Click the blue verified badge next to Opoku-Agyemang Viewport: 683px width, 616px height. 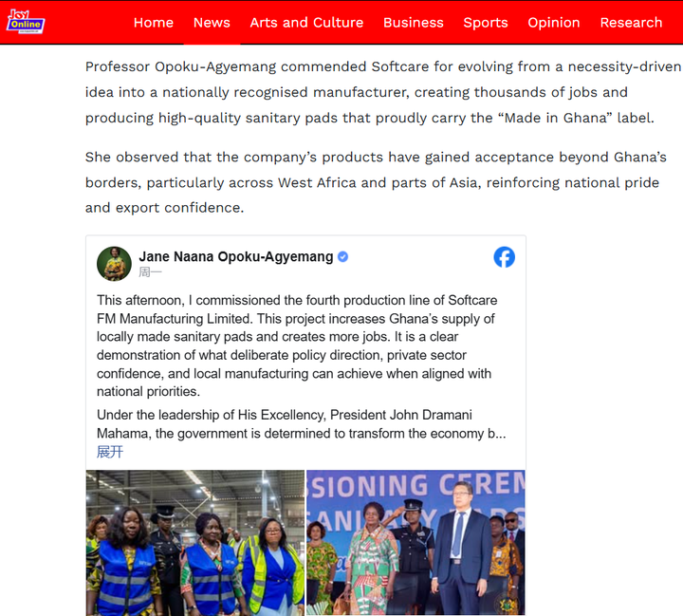click(342, 257)
